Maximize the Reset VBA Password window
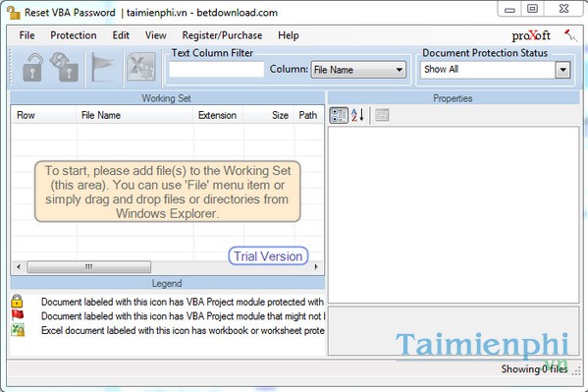 coord(532,8)
